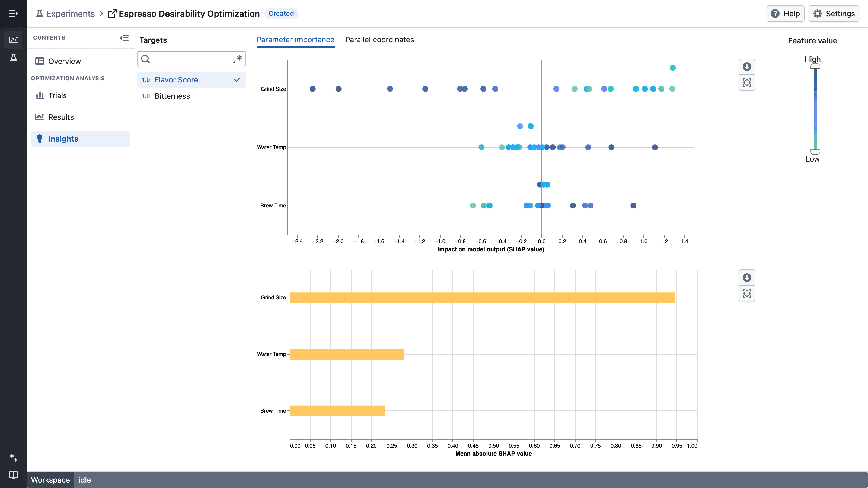Screen dimensions: 868x488
Task: Open the chart analytics sidebar icon
Action: point(13,40)
